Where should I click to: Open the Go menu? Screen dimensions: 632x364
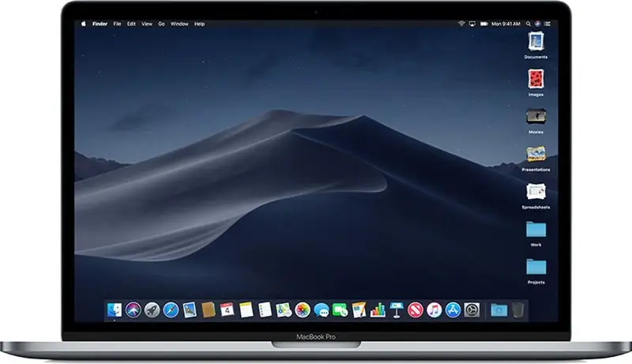click(x=161, y=24)
